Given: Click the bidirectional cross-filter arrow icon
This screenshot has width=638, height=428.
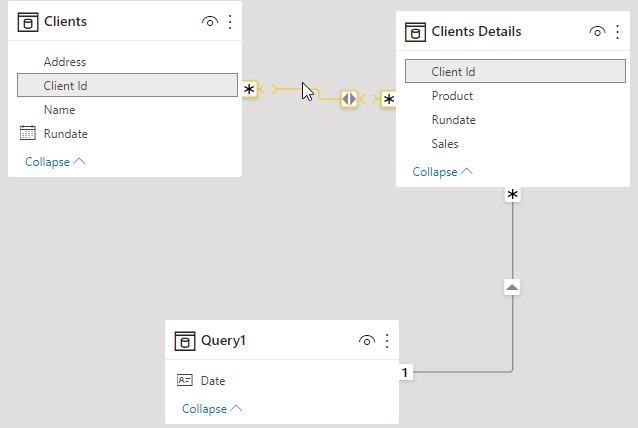Looking at the screenshot, I should (x=349, y=99).
